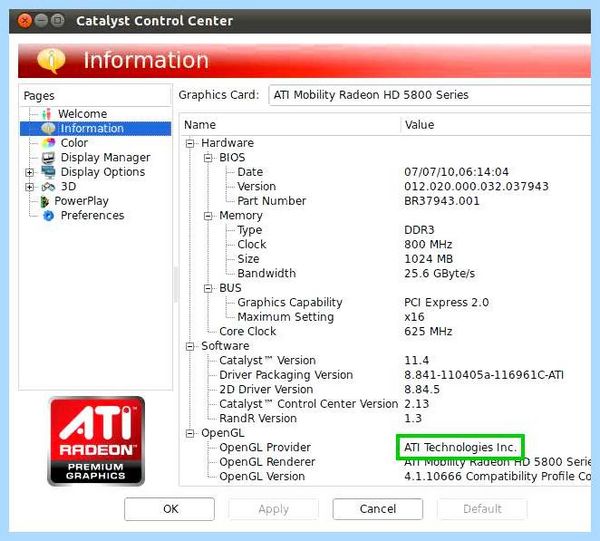Image resolution: width=600 pixels, height=541 pixels.
Task: Select the Graphics Capability row
Action: [385, 302]
